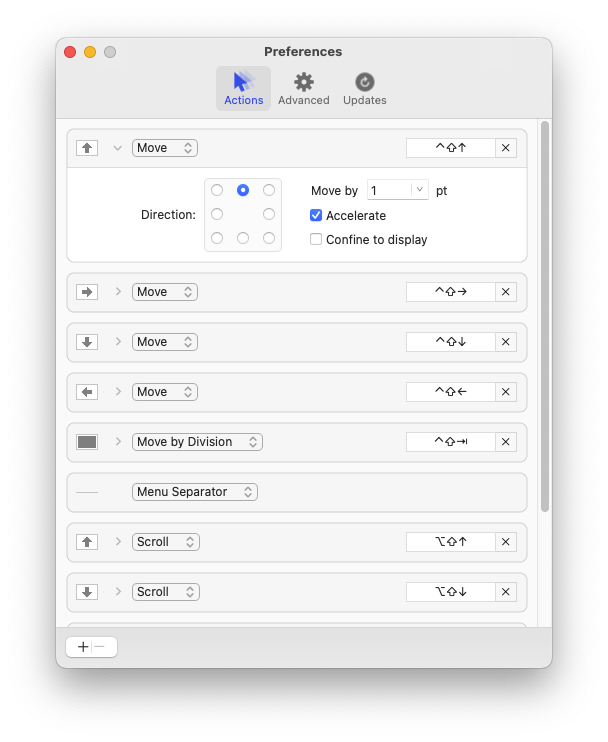Click the right arrow icon of the Move action

tap(87, 292)
